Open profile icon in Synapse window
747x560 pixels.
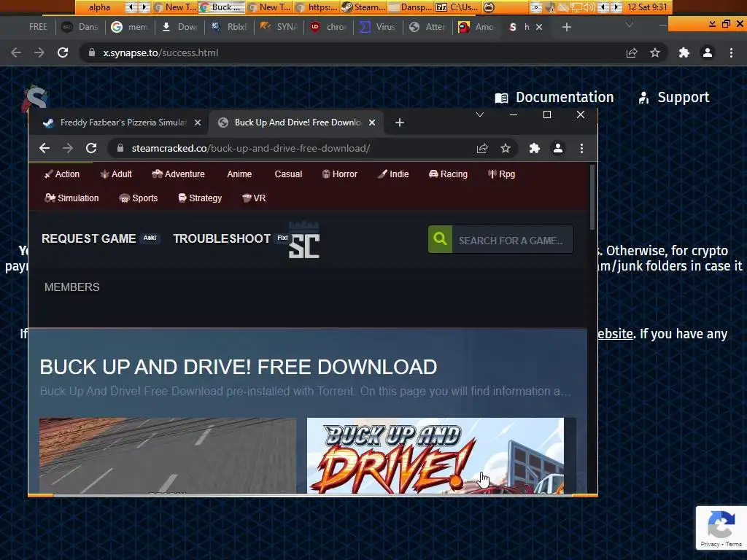[x=708, y=52]
